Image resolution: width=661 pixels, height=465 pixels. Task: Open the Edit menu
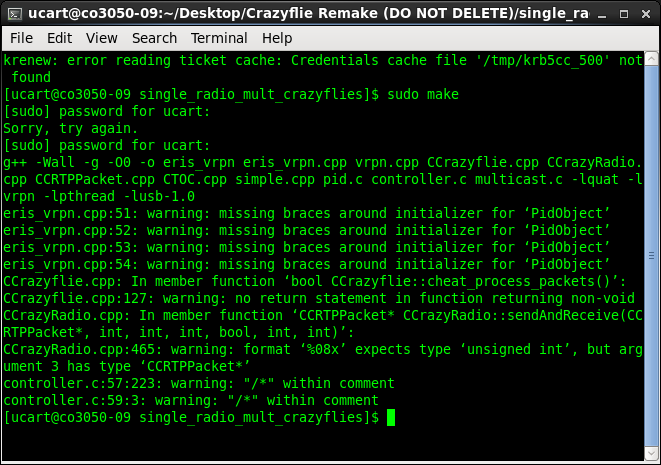(x=59, y=38)
